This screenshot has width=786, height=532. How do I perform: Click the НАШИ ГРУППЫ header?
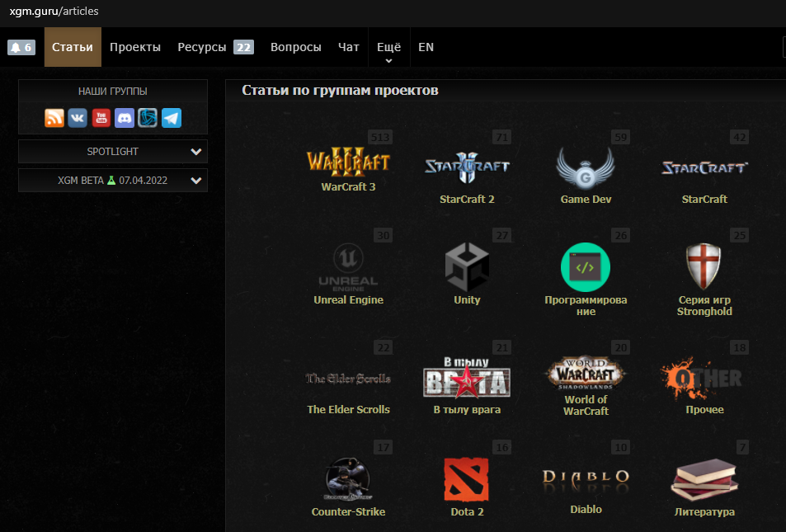tap(113, 92)
